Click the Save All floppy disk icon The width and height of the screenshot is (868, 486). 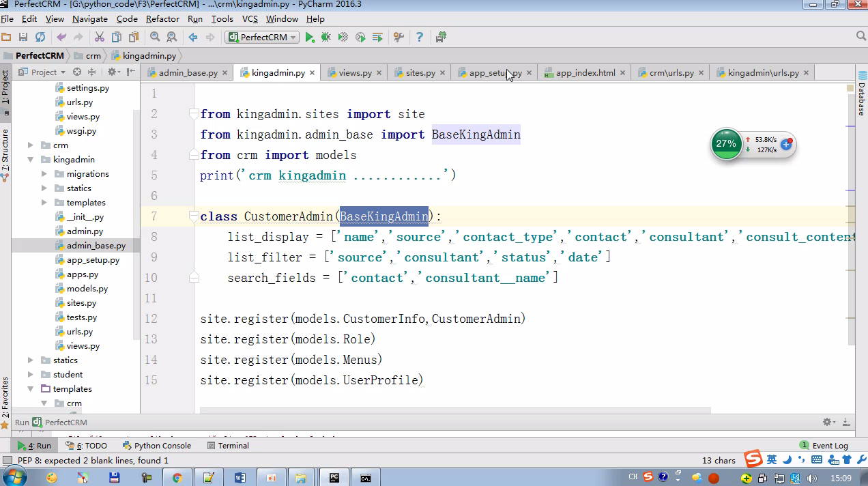[23, 37]
